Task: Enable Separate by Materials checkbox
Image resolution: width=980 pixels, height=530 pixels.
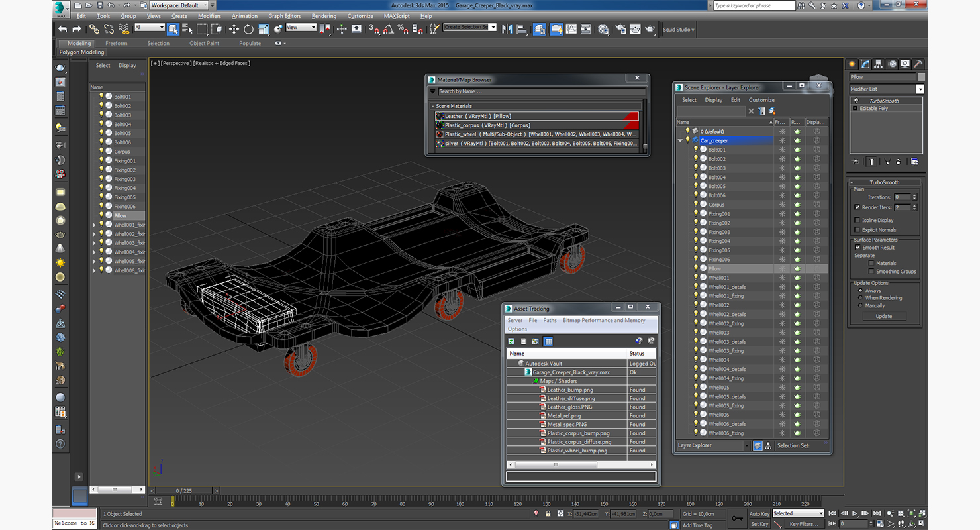Action: pos(871,263)
